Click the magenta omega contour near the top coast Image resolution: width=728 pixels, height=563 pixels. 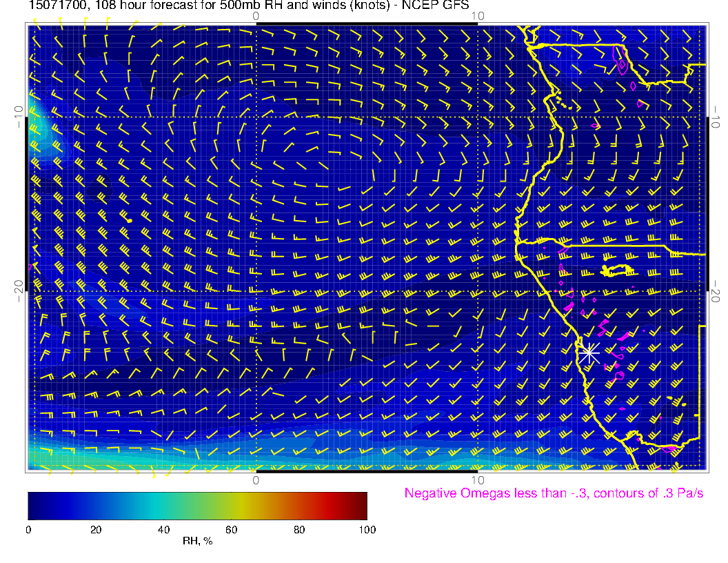click(x=622, y=63)
